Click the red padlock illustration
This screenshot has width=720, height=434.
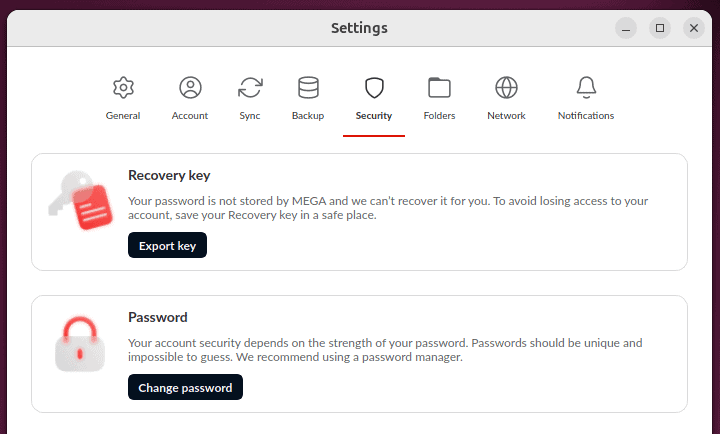[80, 344]
